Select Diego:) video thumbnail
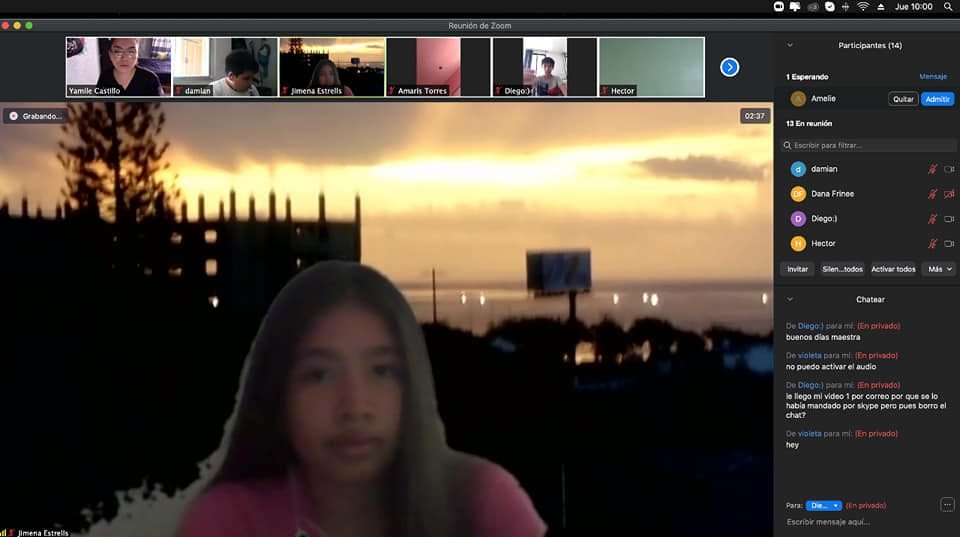 (545, 67)
